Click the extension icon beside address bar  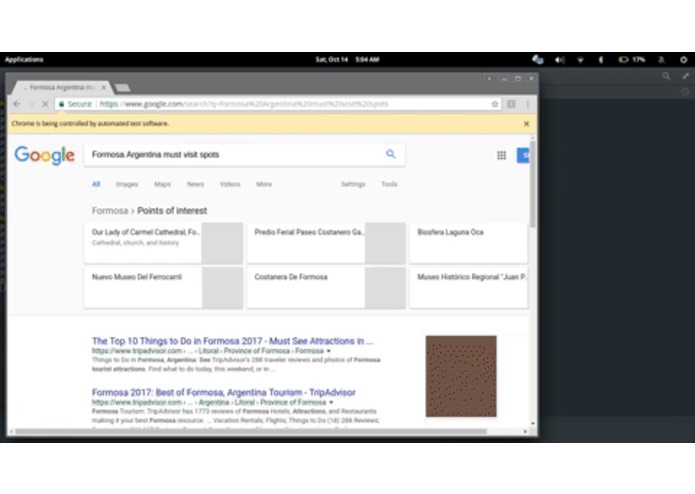[511, 104]
